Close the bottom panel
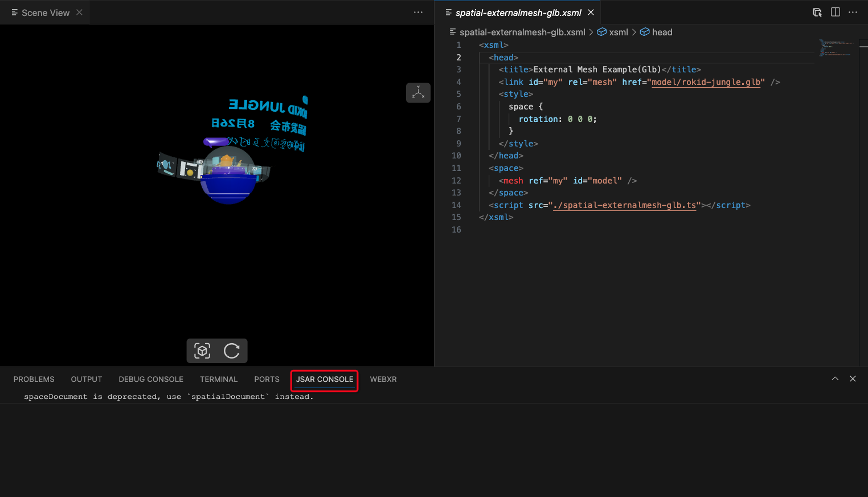 (x=853, y=379)
